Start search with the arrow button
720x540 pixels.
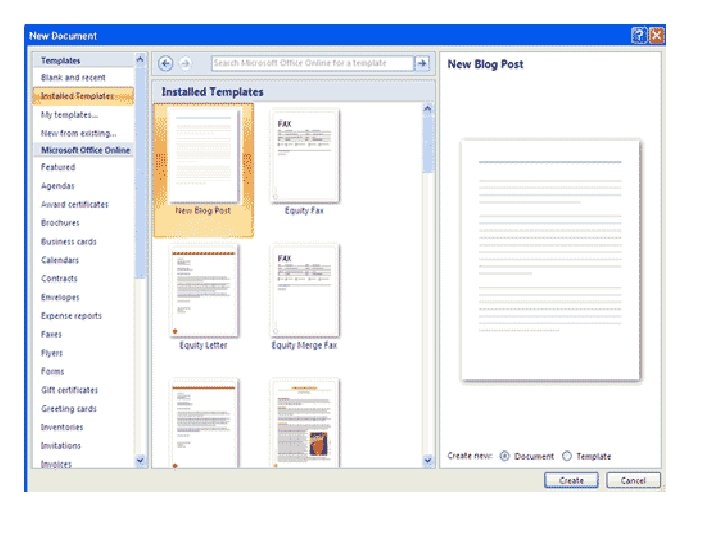(x=422, y=63)
